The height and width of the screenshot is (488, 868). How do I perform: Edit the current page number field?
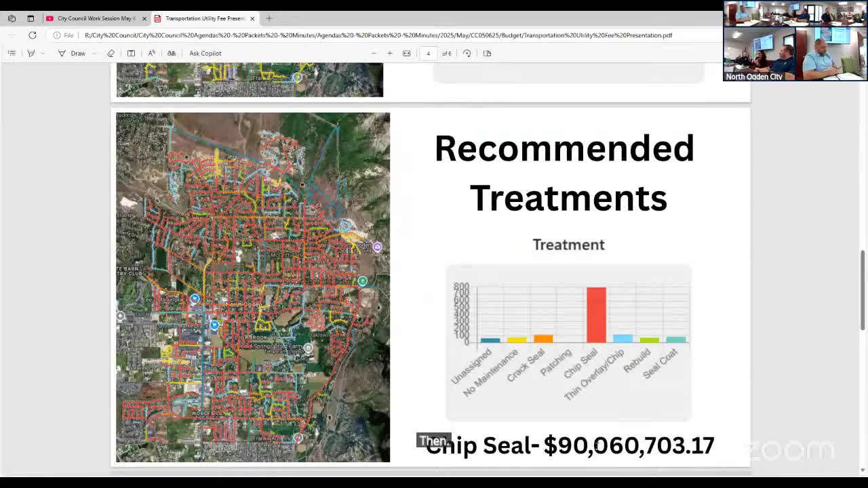(427, 53)
